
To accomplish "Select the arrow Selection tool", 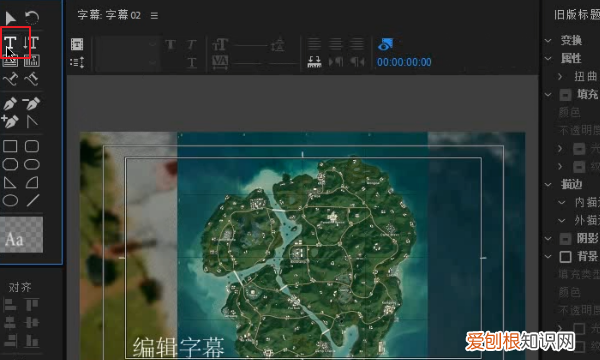I will pyautogui.click(x=10, y=18).
